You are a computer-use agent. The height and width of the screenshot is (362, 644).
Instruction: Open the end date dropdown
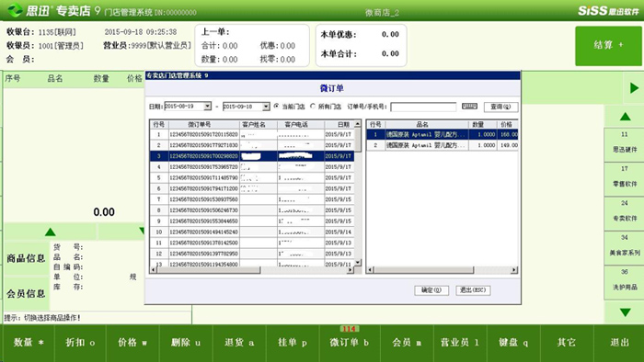click(266, 107)
